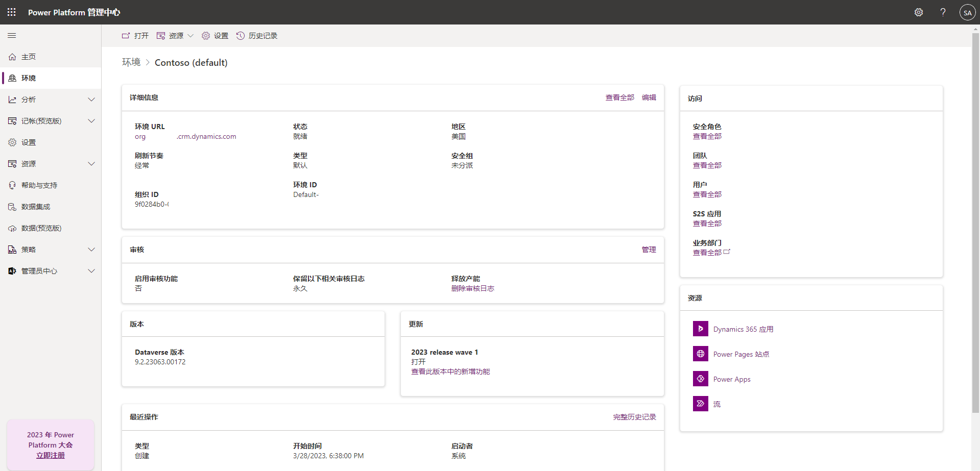Open the 资源 dropdown in command bar
The height and width of the screenshot is (471, 980).
tap(175, 36)
